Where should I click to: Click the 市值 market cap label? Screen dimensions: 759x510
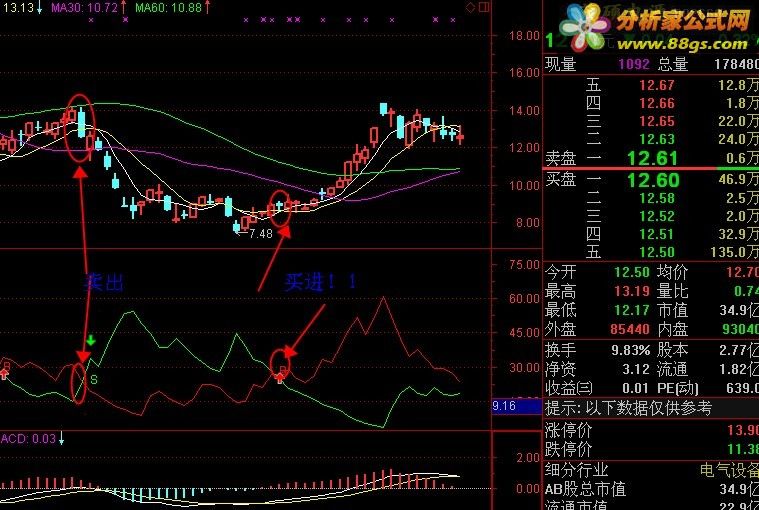(x=673, y=310)
